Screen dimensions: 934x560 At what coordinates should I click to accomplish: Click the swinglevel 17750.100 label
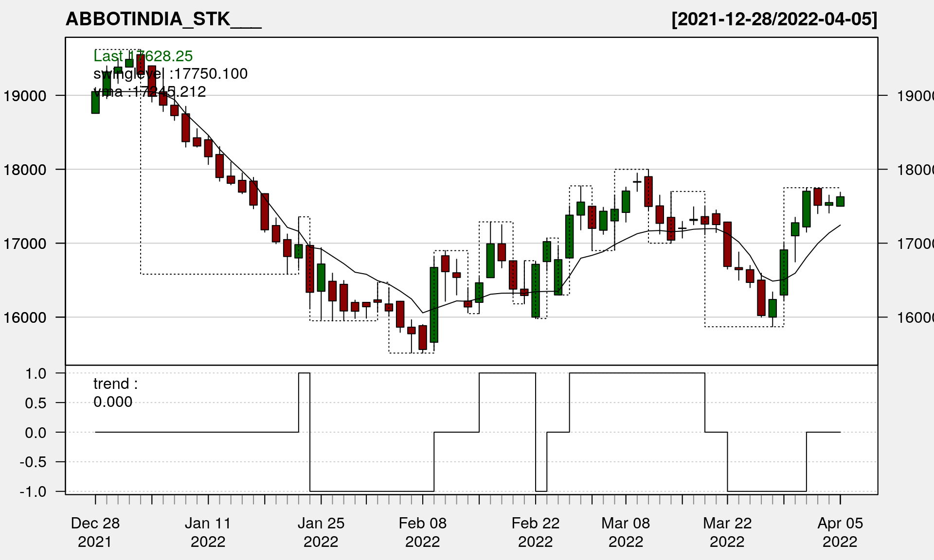pos(170,74)
